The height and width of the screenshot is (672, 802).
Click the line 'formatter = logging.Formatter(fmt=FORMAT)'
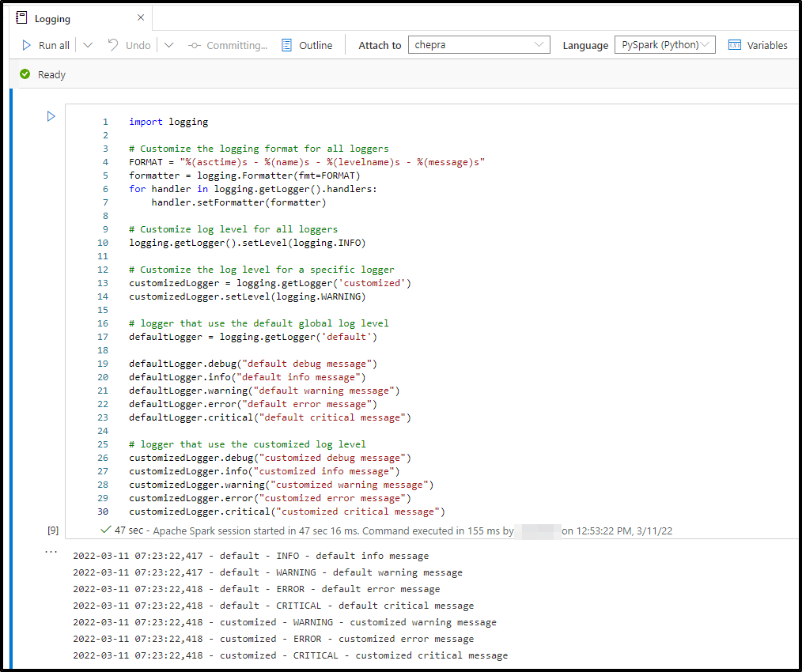pyautogui.click(x=244, y=176)
